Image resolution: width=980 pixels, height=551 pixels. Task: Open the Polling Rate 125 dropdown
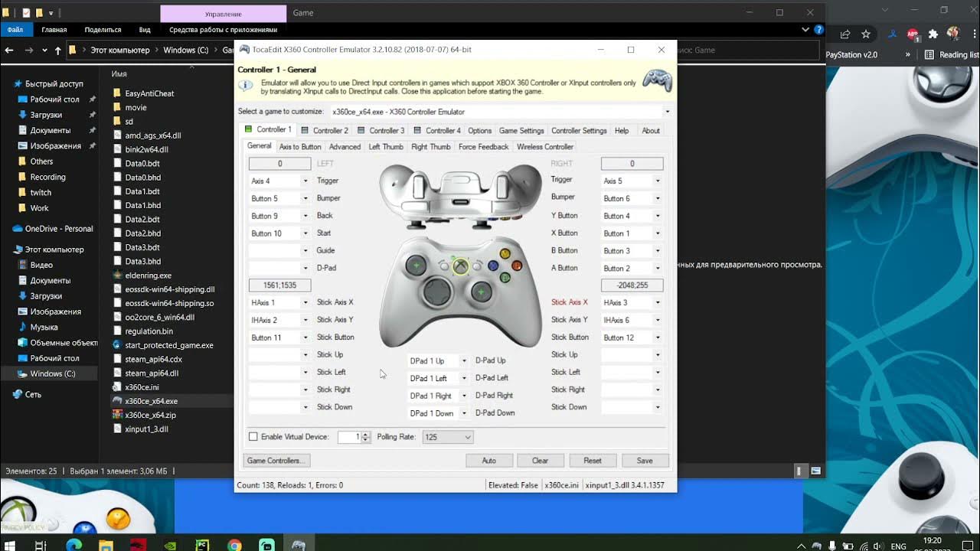448,437
